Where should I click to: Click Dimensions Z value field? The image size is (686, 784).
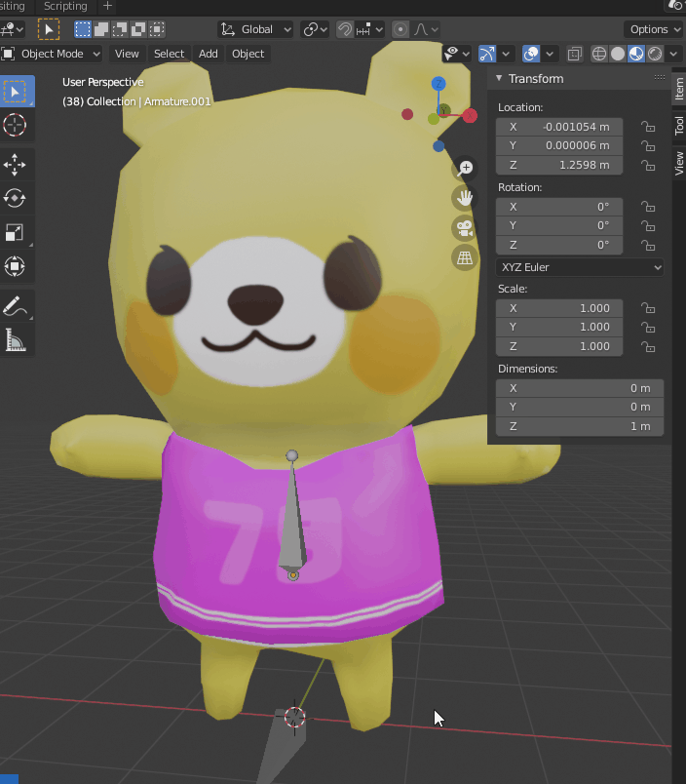580,426
